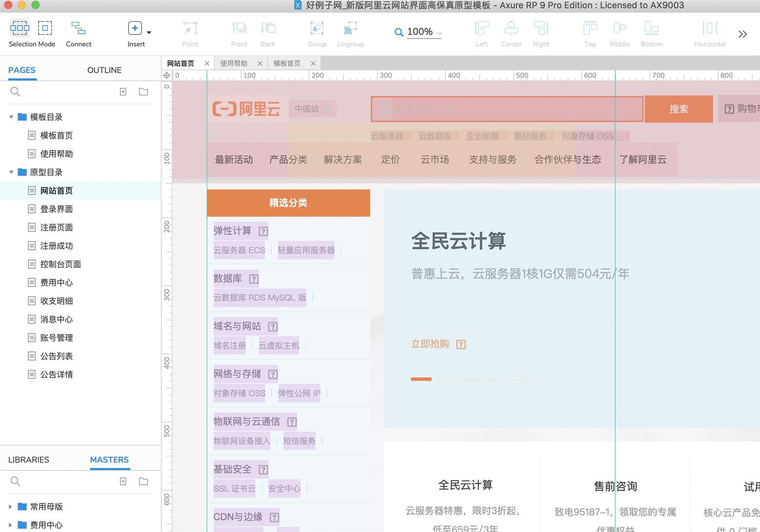The image size is (760, 532).
Task: Collapse the 原型目录 folder
Action: tap(11, 172)
